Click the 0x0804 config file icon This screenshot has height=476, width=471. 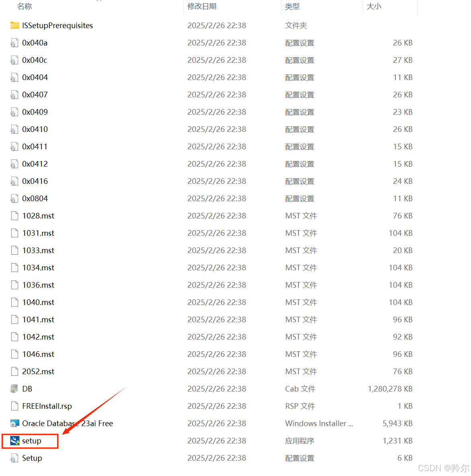click(x=14, y=198)
